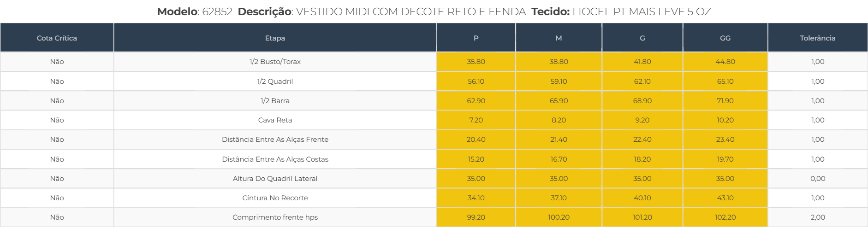Select the 1/2 Busto/Torax row label
868x227 pixels.
click(275, 62)
